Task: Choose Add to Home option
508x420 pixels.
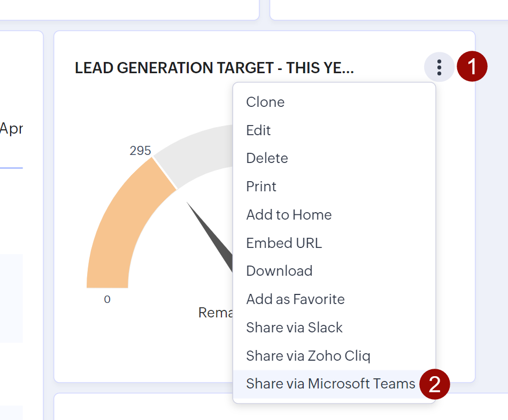Action: click(289, 215)
